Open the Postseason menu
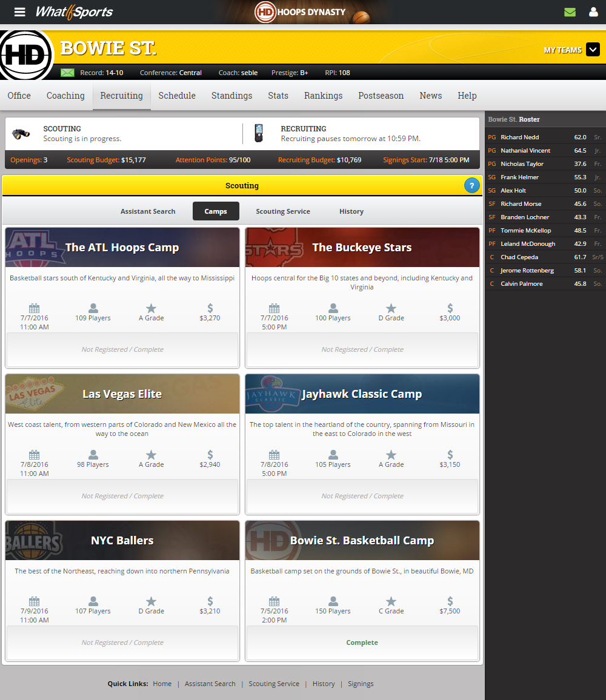The height and width of the screenshot is (700, 606). (381, 96)
